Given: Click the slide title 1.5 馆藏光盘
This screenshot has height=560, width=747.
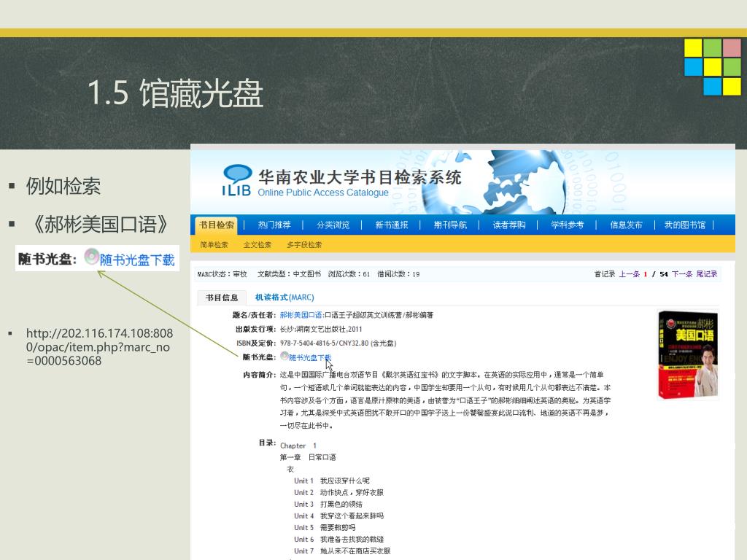Looking at the screenshot, I should pos(175,93).
